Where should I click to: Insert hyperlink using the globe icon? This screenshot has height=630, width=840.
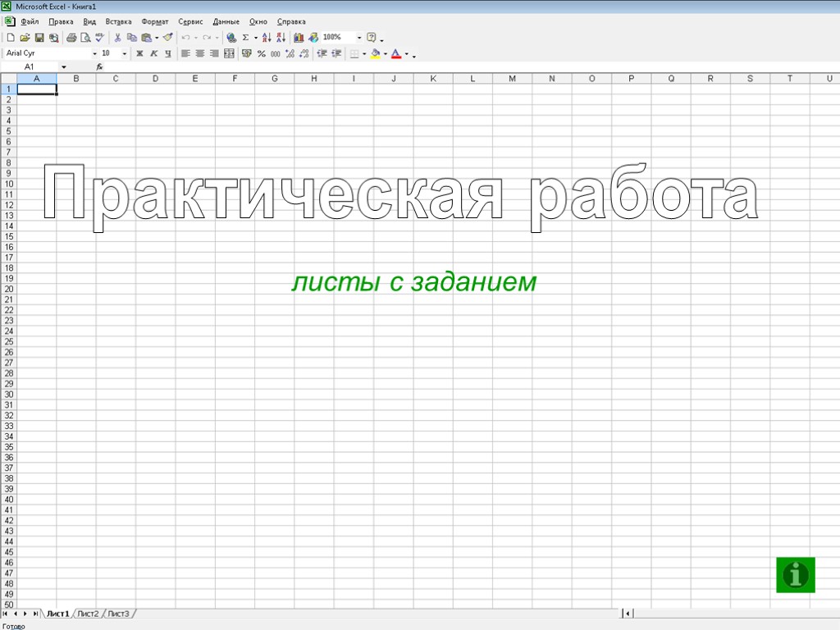pyautogui.click(x=231, y=38)
